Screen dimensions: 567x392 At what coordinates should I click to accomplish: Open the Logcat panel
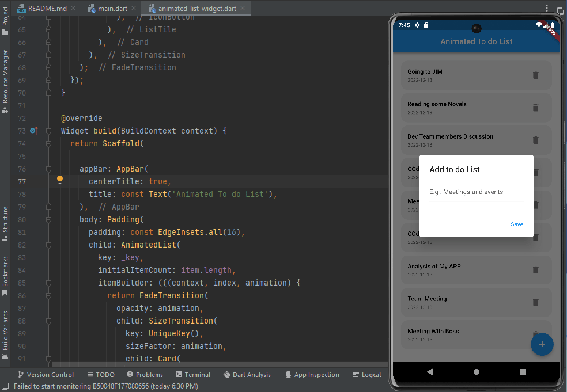coord(367,375)
